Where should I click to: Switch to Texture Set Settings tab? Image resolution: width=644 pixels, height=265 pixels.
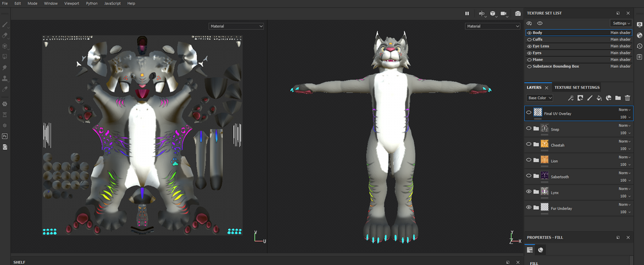coord(577,88)
